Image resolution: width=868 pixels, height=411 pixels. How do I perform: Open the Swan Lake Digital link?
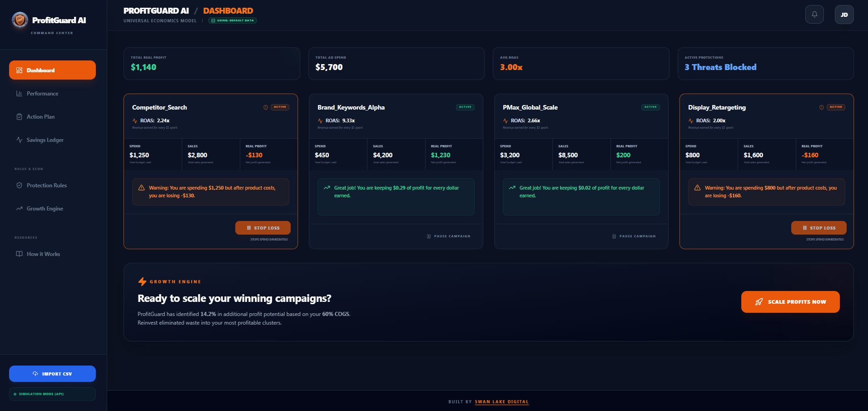pos(501,402)
